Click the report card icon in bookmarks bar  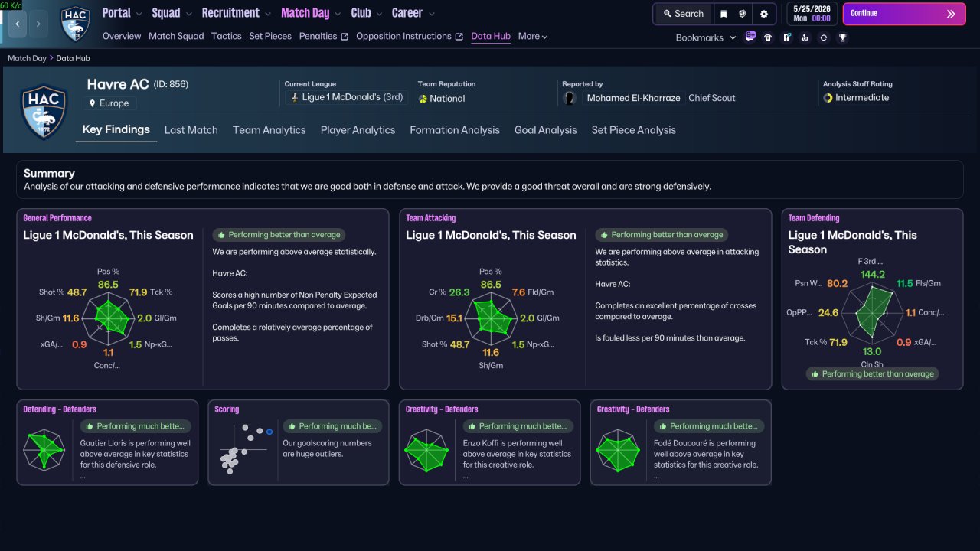click(786, 37)
